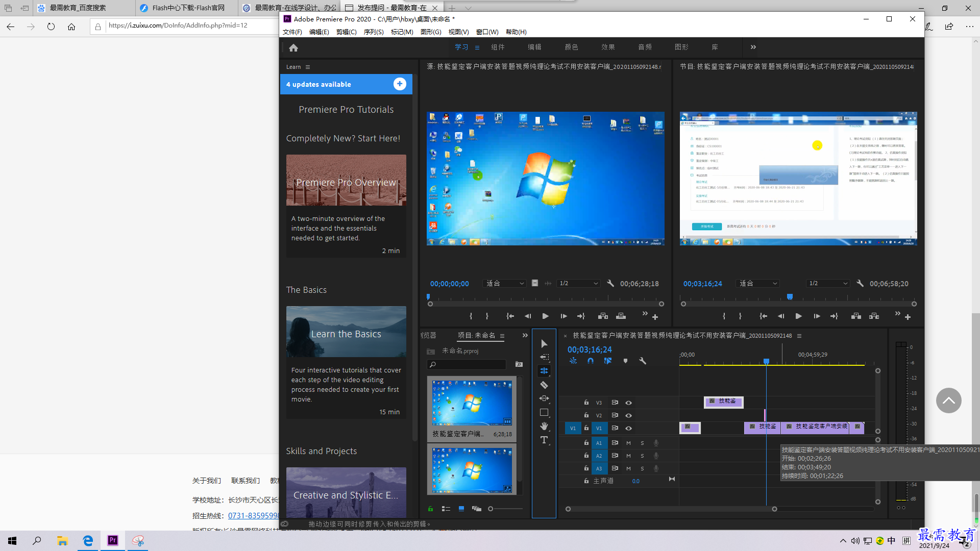
Task: Open program monitor resolution 1/2 dropdown
Action: [828, 283]
